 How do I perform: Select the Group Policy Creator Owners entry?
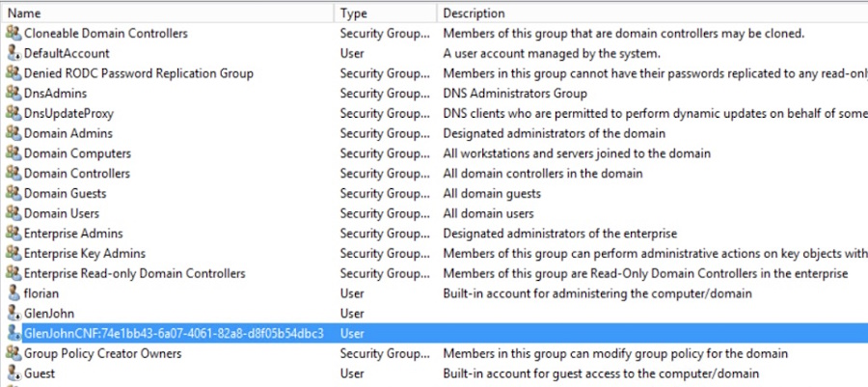(x=102, y=353)
